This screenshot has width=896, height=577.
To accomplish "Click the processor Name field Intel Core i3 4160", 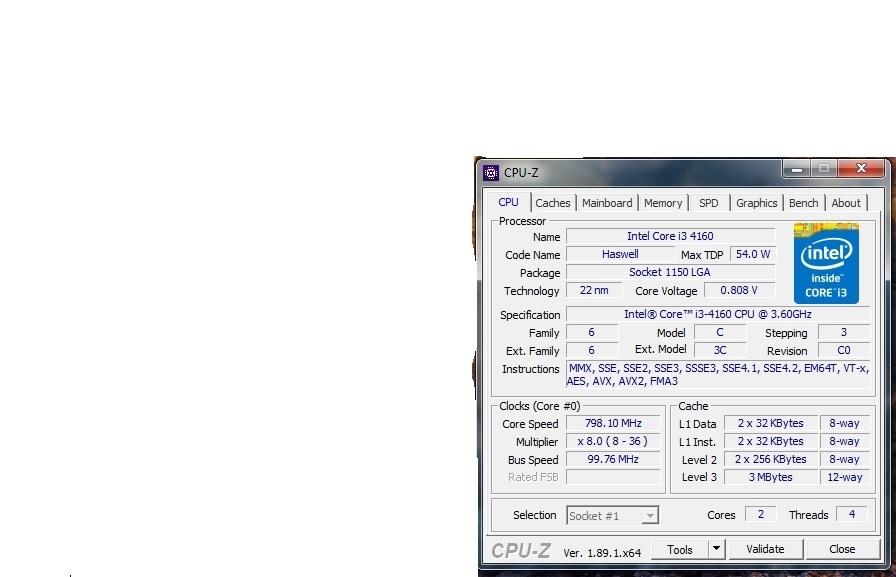I will (670, 236).
